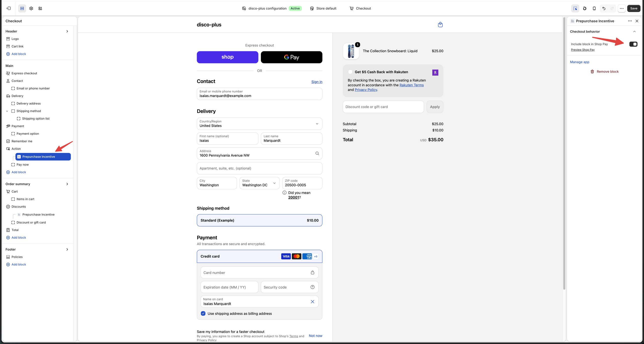Open the Store default selector
Viewport: 644px width, 344px height.
(323, 8)
